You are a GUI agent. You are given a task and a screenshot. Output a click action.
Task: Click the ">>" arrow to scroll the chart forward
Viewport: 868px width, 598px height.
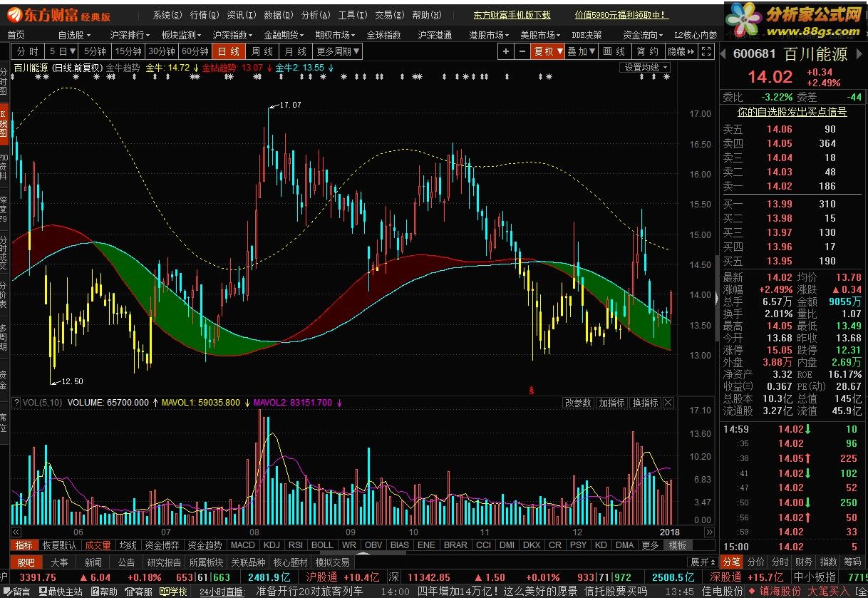[709, 532]
